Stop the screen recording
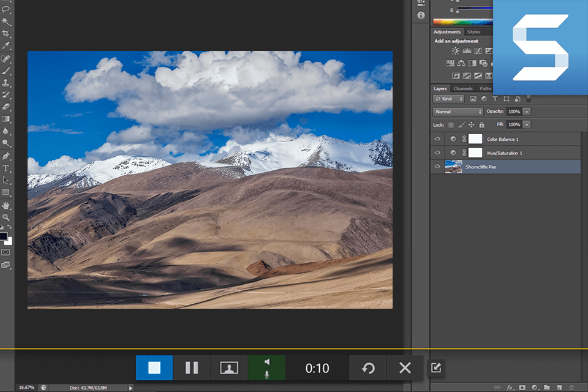Screen dimensions: 588x392 pos(154,367)
